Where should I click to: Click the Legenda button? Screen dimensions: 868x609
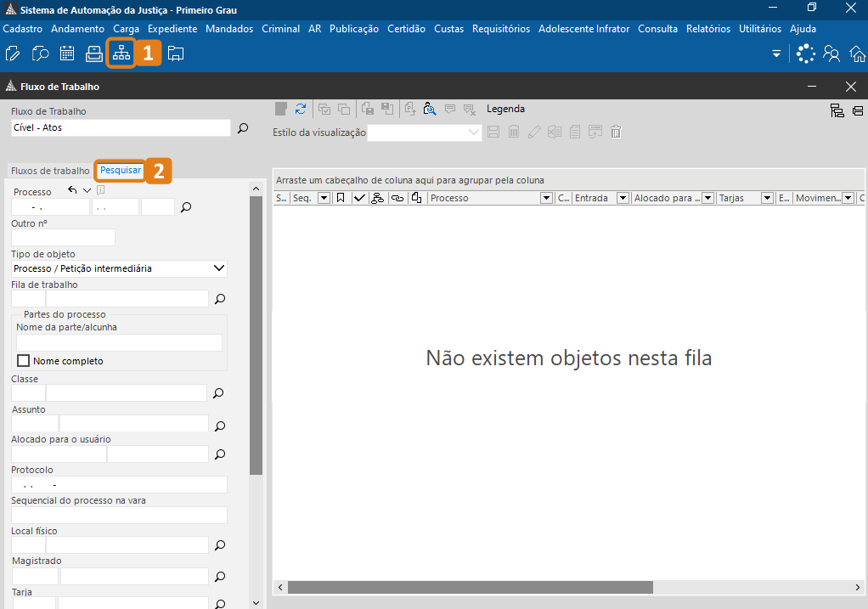(x=505, y=109)
